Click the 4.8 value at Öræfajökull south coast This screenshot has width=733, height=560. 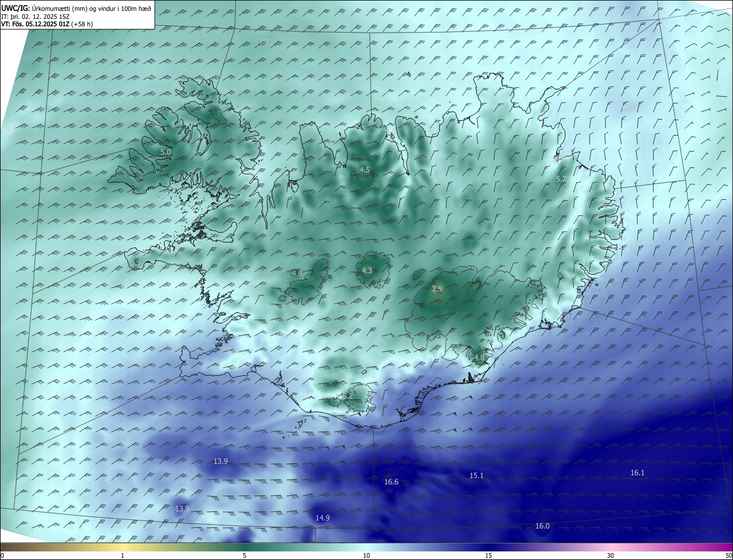pyautogui.click(x=479, y=358)
